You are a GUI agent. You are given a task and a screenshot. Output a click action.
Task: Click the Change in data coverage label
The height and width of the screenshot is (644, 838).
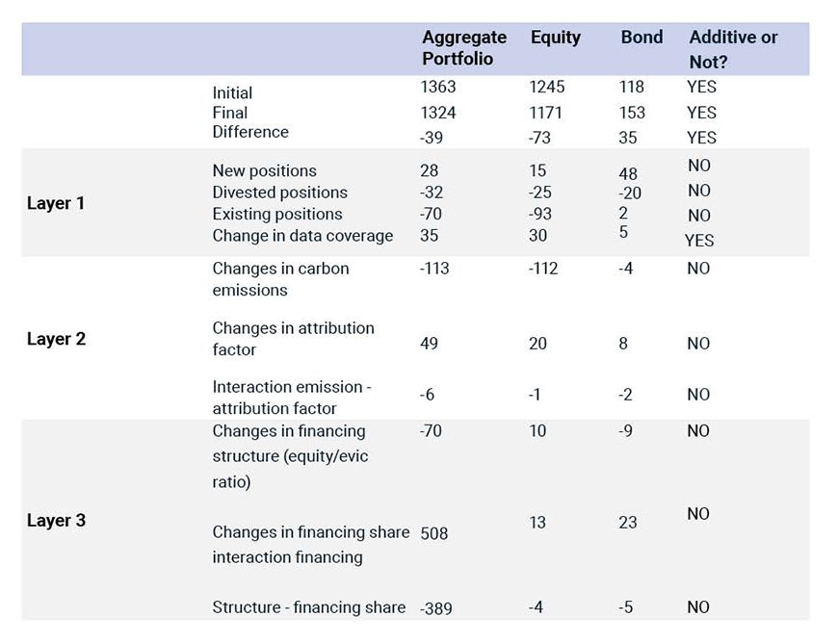302,236
